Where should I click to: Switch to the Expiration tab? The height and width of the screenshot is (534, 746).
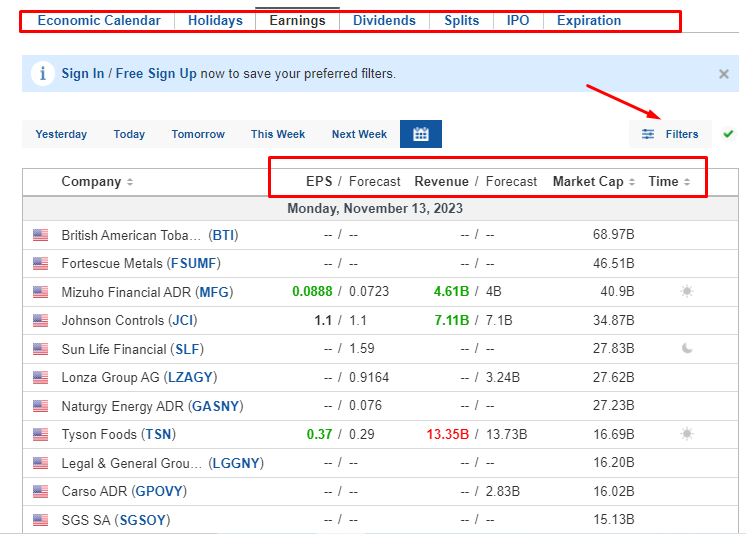(589, 20)
